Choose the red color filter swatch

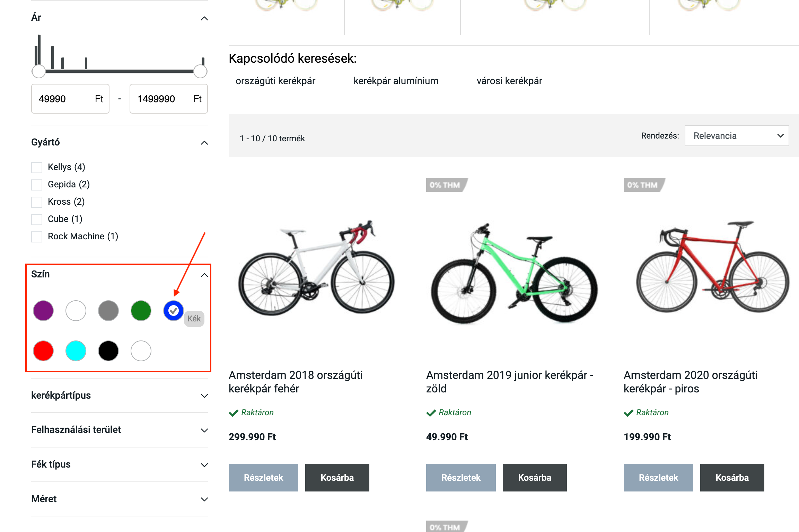[x=43, y=351]
